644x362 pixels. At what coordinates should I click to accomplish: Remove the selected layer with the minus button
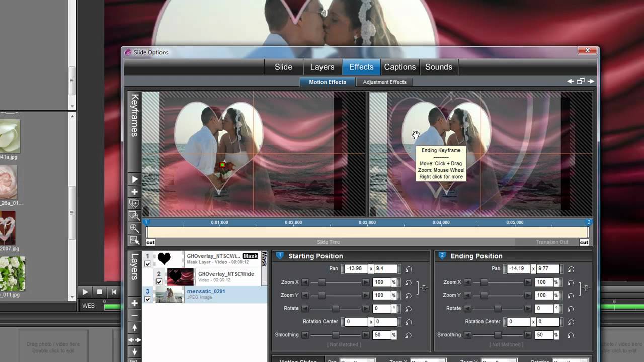[x=134, y=315]
